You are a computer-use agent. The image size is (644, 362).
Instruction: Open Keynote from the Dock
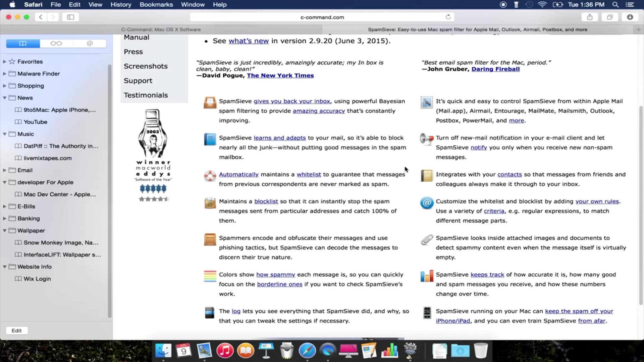coord(266,351)
